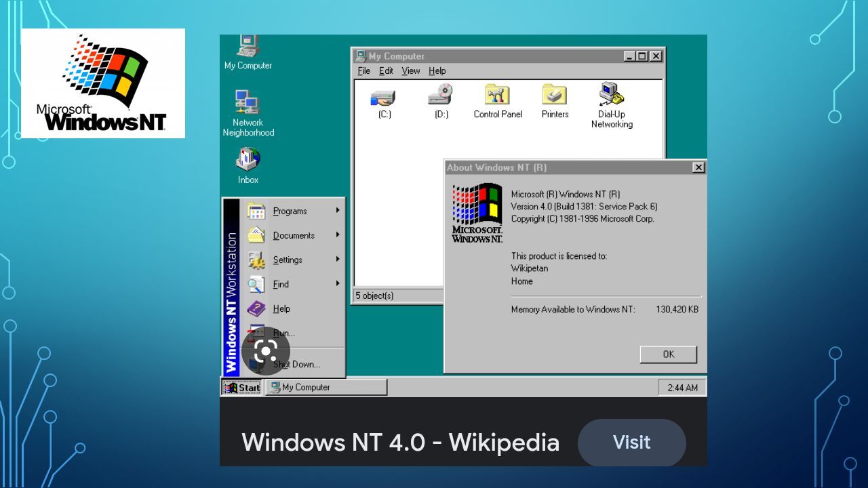Screen dimensions: 868x488
Task: Click the 130,420 KB memory value
Action: (x=677, y=310)
